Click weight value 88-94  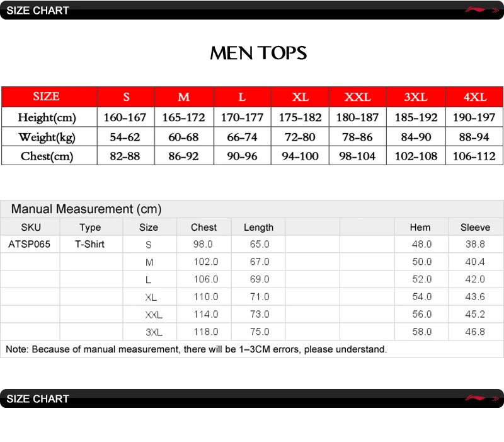474,137
